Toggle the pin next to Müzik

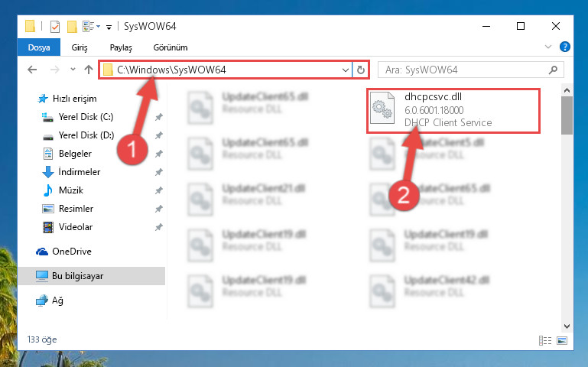point(159,190)
